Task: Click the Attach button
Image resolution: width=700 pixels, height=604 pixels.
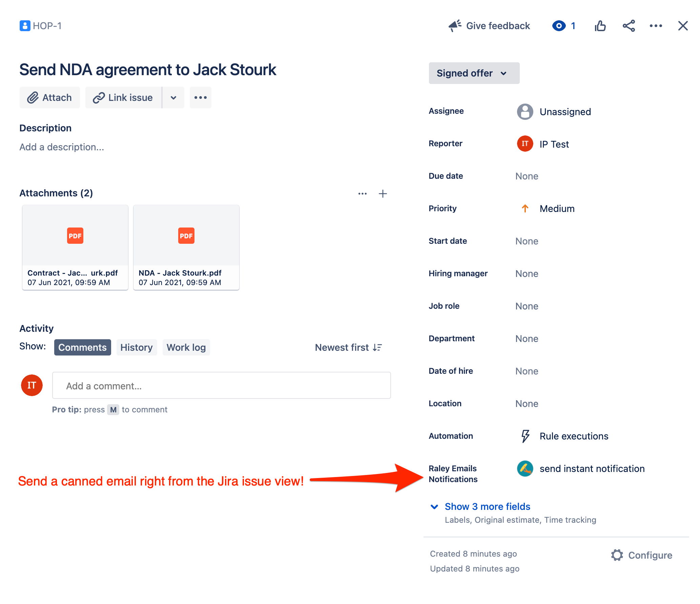Action: 49,98
